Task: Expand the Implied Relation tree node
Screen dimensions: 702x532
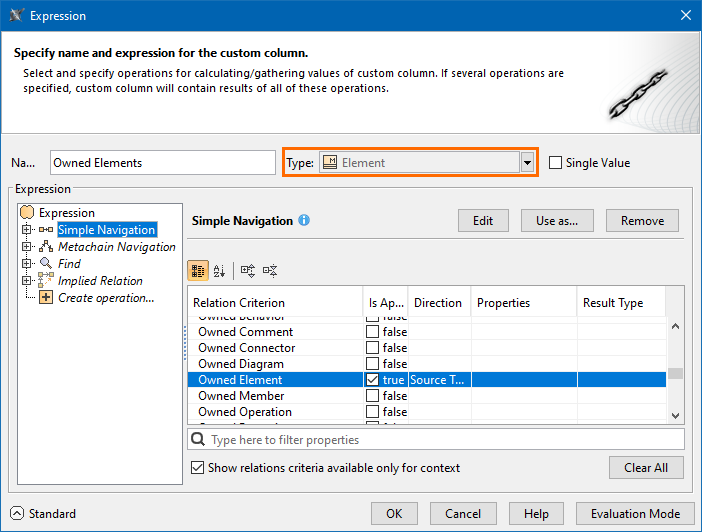Action: click(x=27, y=281)
